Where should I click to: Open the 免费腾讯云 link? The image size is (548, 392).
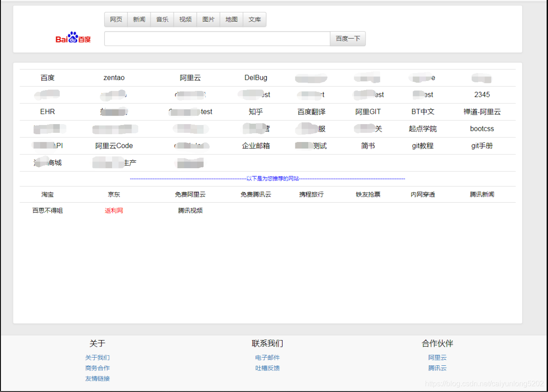click(256, 194)
